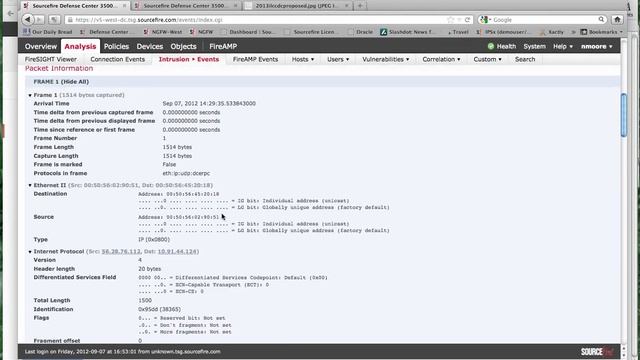Open the Oracle bookmark
This screenshot has width=640, height=360.
click(361, 32)
